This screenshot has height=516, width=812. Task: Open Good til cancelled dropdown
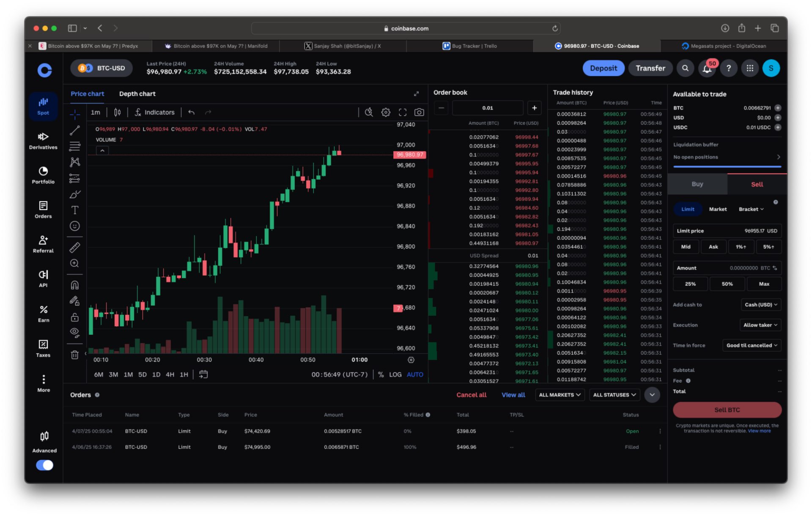coord(752,345)
